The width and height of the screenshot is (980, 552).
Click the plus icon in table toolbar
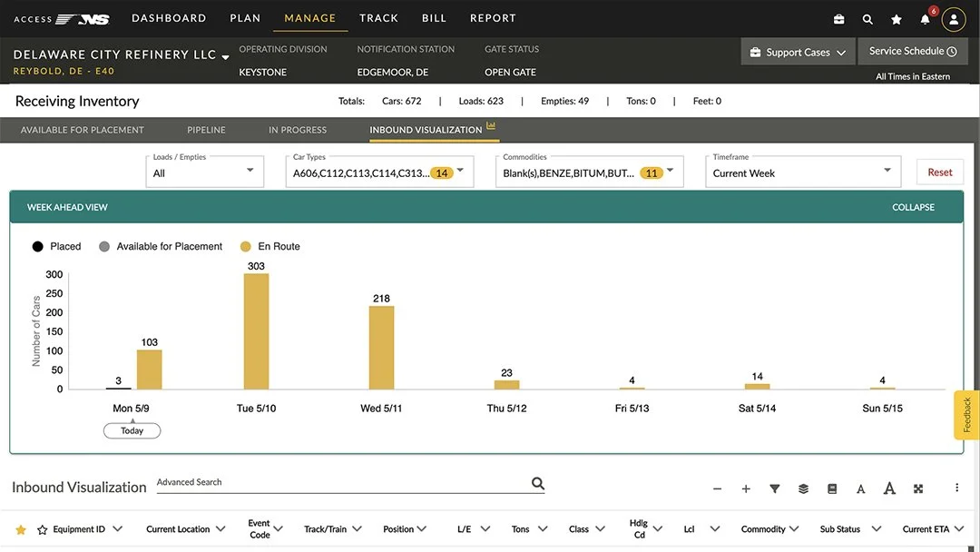[746, 488]
